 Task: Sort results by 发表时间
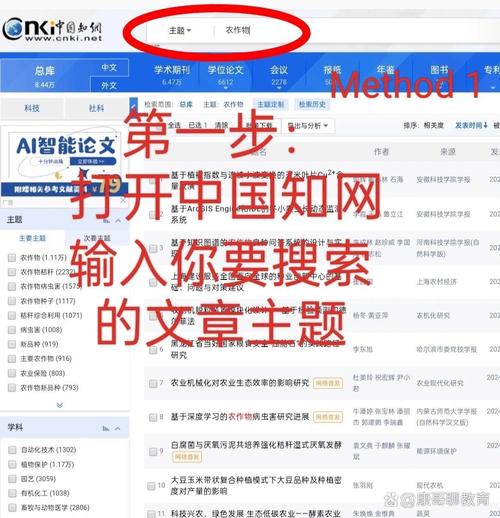[471, 125]
